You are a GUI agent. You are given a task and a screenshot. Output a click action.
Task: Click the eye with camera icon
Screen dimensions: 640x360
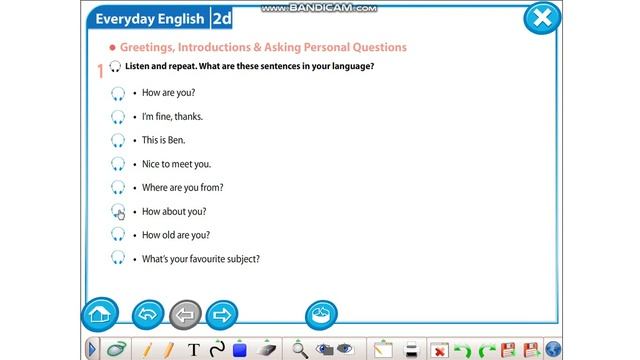click(x=324, y=349)
